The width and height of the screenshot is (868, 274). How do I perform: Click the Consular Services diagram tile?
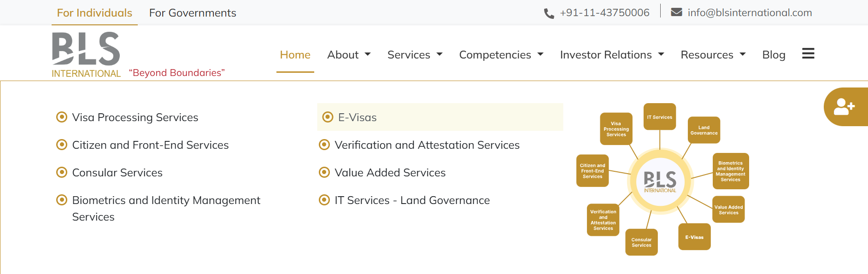641,242
